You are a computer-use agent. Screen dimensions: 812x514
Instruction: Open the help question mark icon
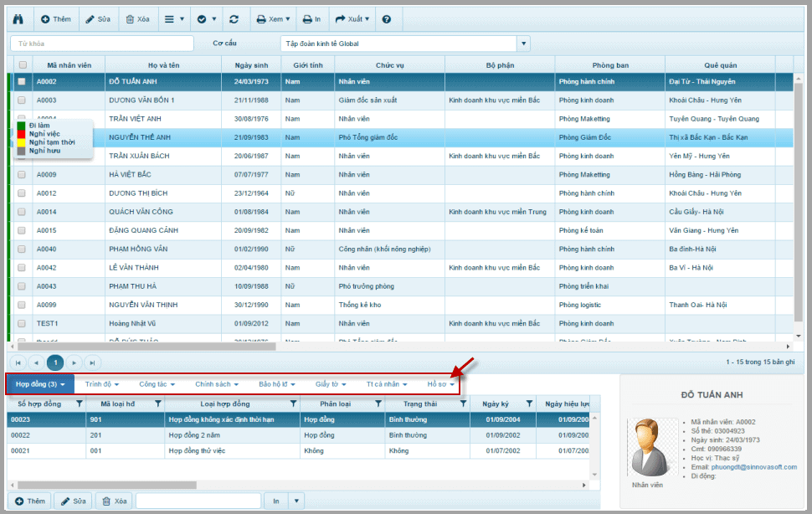tap(386, 19)
